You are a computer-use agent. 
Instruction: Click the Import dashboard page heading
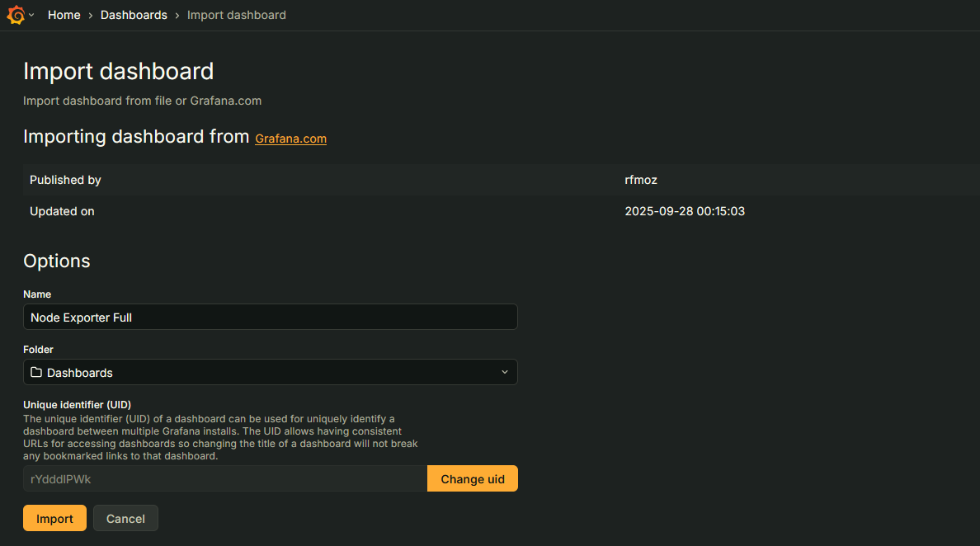tap(118, 71)
